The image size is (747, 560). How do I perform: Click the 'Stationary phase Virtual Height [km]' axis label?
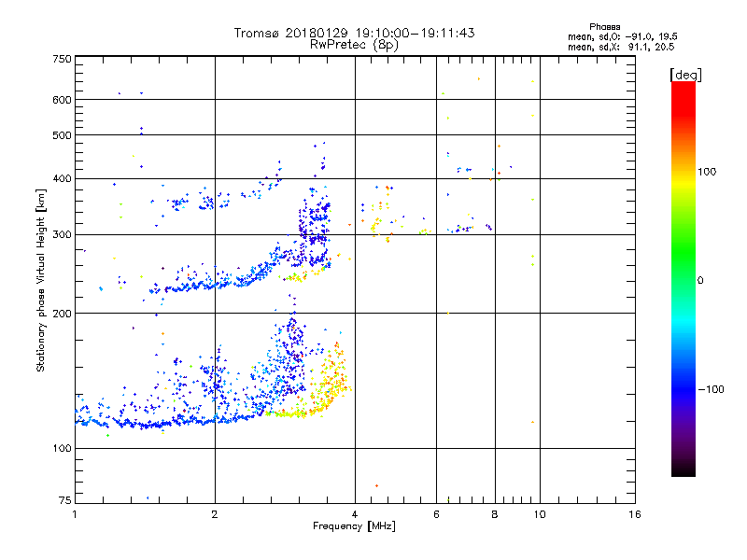tap(40, 281)
